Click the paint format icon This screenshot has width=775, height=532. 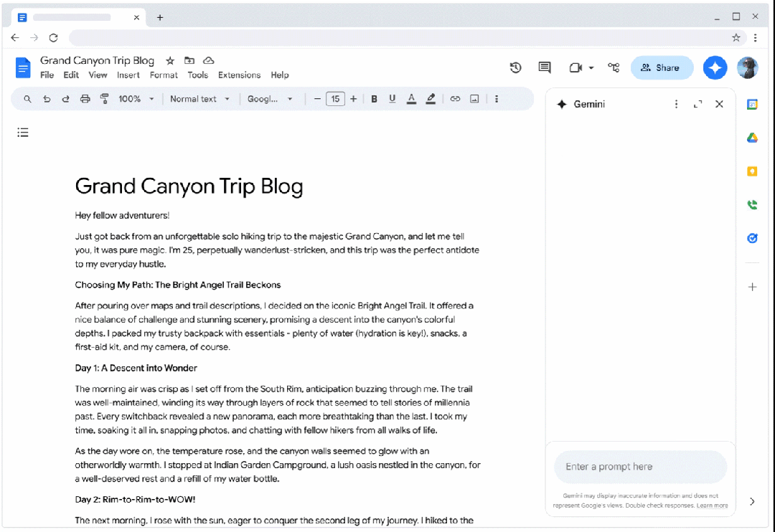pyautogui.click(x=105, y=99)
